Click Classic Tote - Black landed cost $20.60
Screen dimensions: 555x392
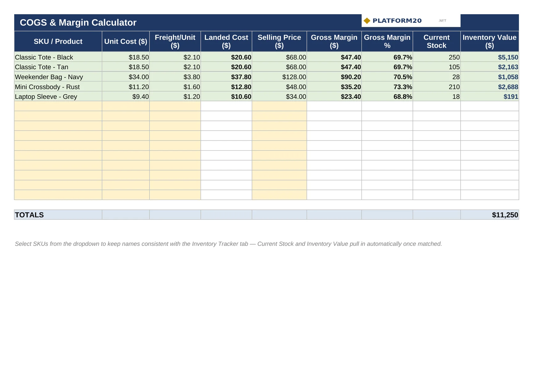[x=226, y=57]
